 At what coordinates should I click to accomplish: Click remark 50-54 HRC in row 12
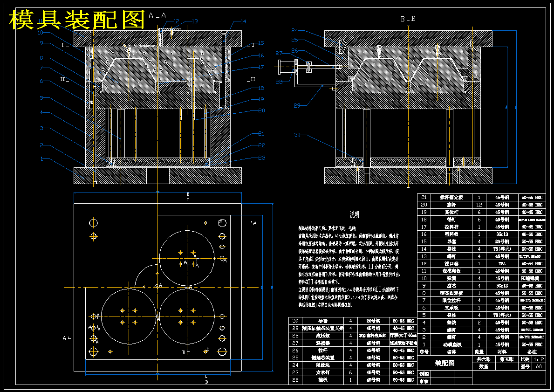(532, 264)
